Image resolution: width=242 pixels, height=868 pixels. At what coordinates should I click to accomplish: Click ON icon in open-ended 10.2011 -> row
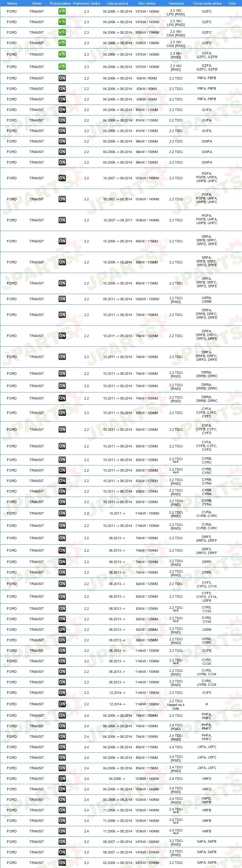[62, 513]
